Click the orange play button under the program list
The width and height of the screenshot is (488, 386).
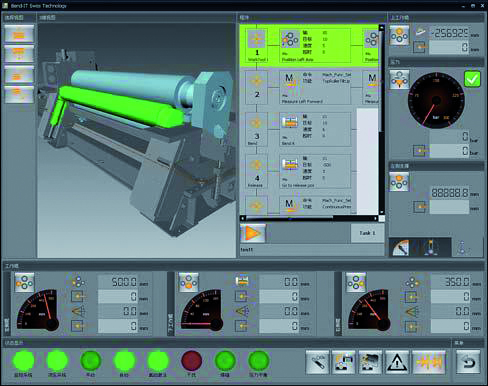pos(253,233)
